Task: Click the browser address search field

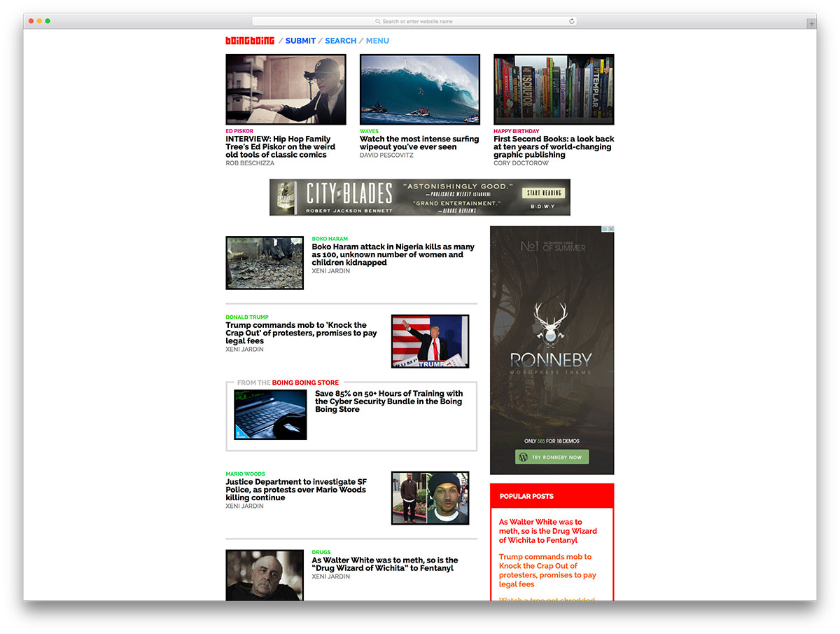Action: (413, 22)
